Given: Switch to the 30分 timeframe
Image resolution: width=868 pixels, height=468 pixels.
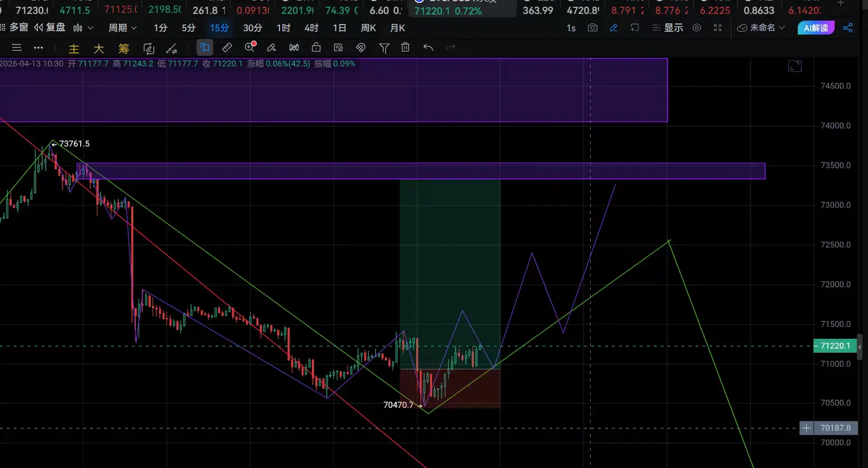Looking at the screenshot, I should click(x=253, y=27).
